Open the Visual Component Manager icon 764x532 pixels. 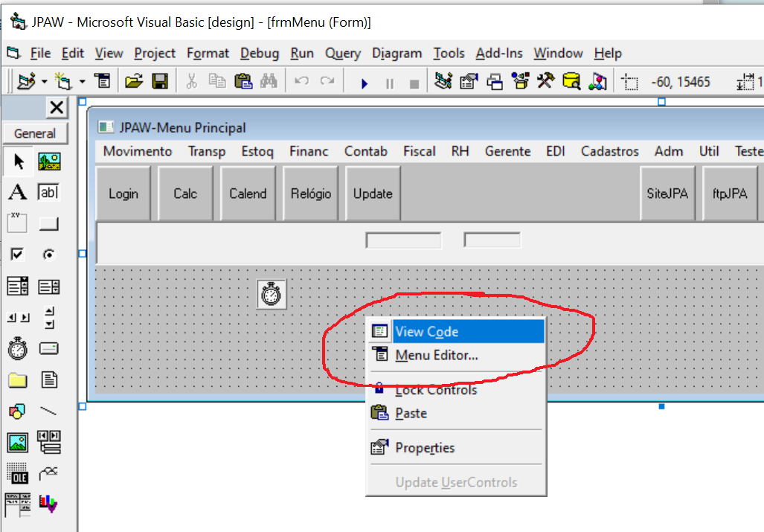tap(597, 81)
